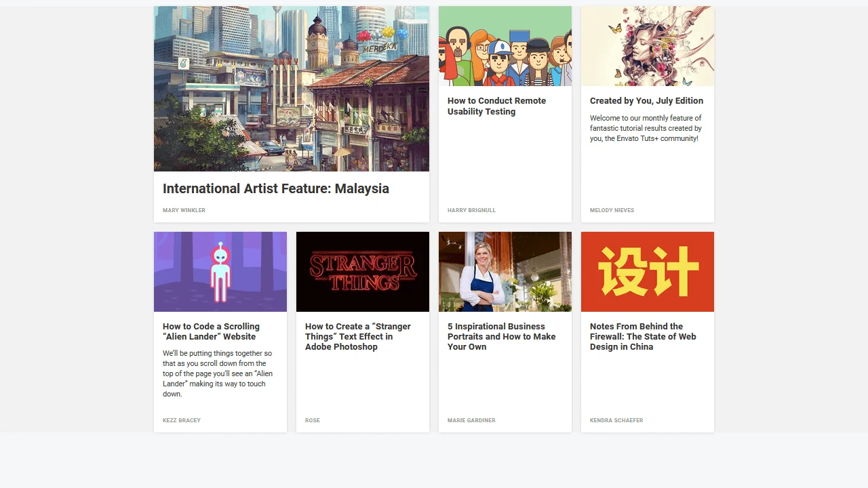The height and width of the screenshot is (488, 868).
Task: Click the cartoon crowd illustration thumbnail
Action: (505, 46)
